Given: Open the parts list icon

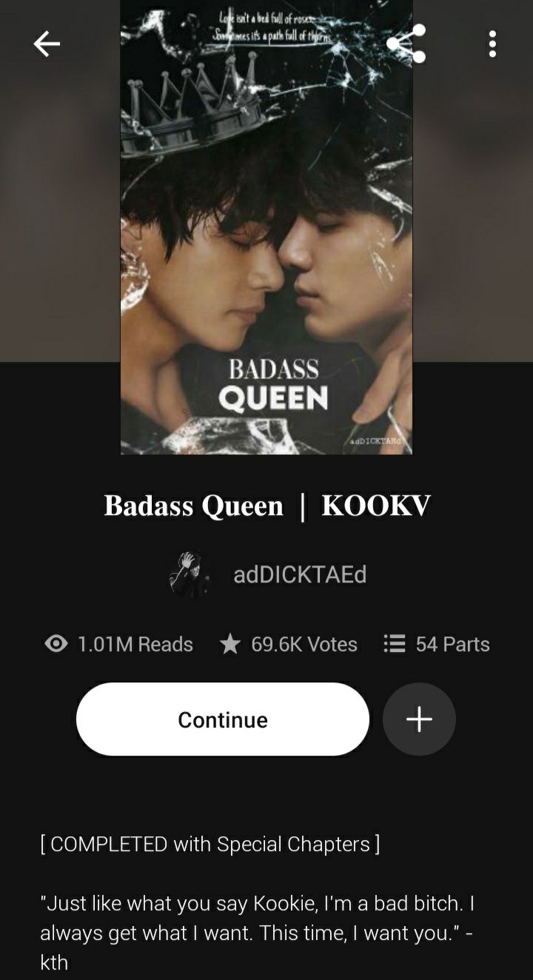Looking at the screenshot, I should click(x=395, y=644).
